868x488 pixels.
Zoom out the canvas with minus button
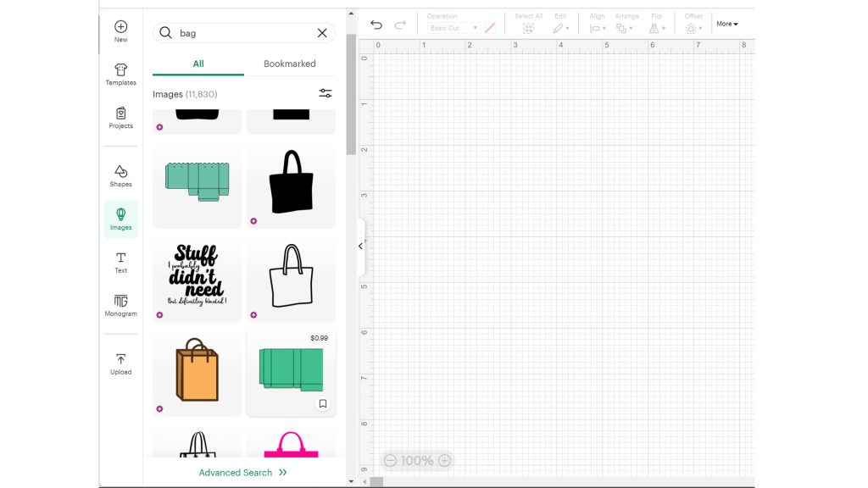pos(390,461)
